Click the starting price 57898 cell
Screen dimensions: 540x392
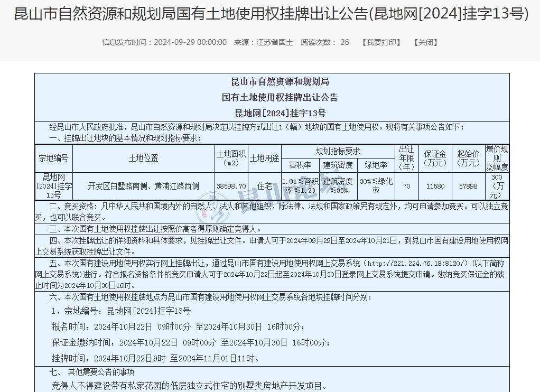468,186
